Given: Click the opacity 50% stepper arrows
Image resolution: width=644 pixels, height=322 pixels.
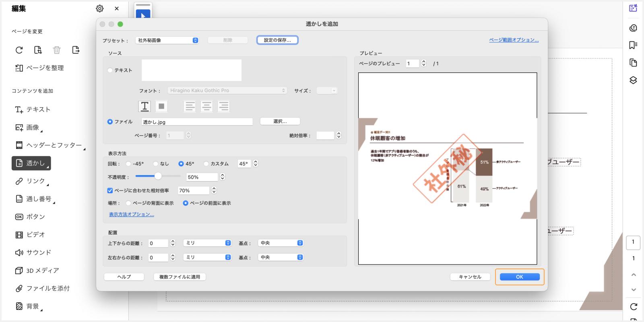Looking at the screenshot, I should (223, 177).
